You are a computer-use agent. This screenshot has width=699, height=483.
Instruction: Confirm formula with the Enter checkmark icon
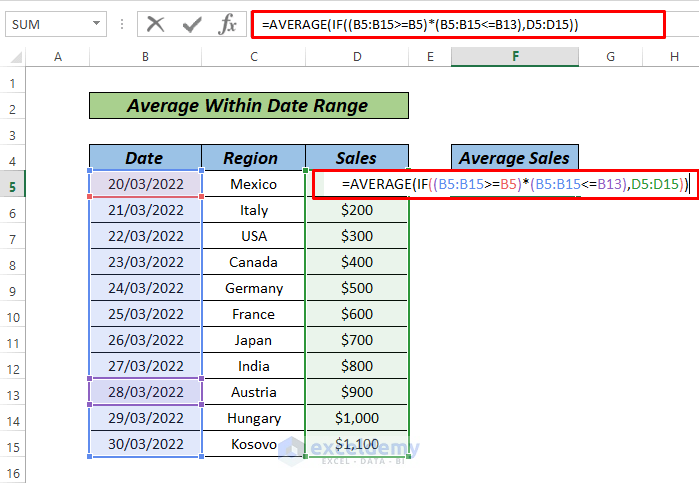(x=191, y=24)
